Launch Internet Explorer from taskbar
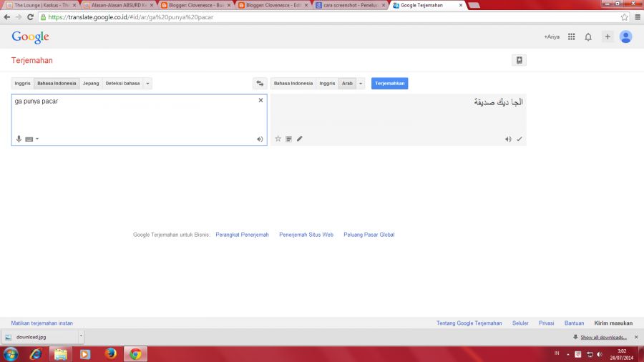Screen dimensions: 644x362 tap(36, 354)
